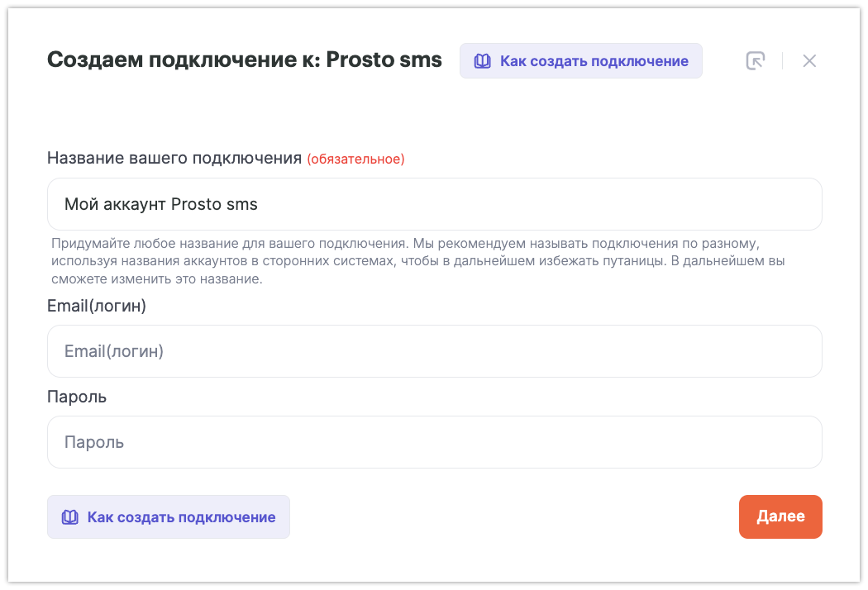Collapse the dialog using the arrow-in-box icon
This screenshot has width=868, height=590.
[x=755, y=61]
